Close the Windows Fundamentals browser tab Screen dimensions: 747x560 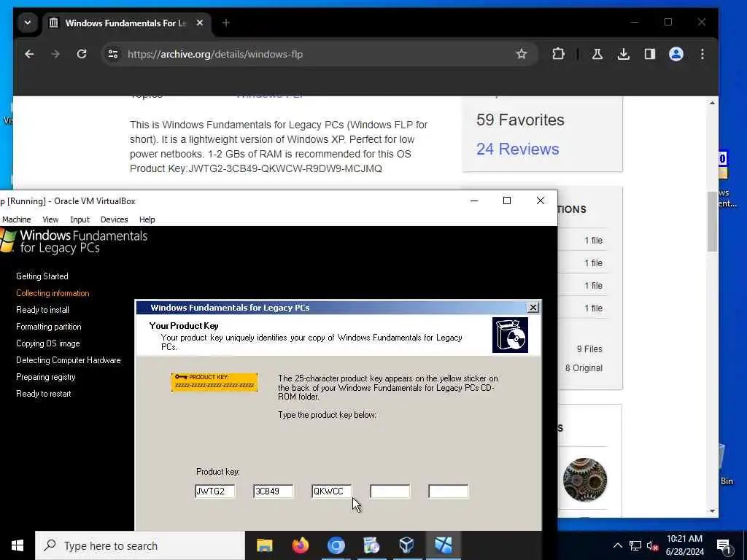200,23
